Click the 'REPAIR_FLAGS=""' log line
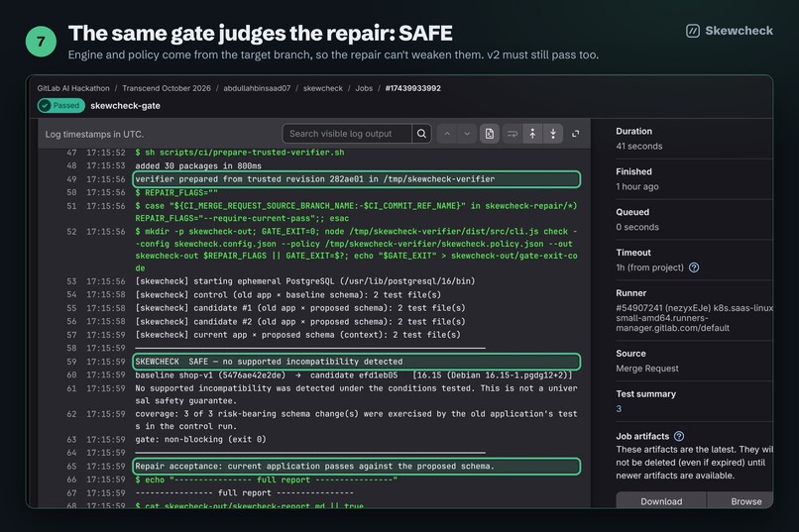Image resolution: width=799 pixels, height=532 pixels. [176, 192]
